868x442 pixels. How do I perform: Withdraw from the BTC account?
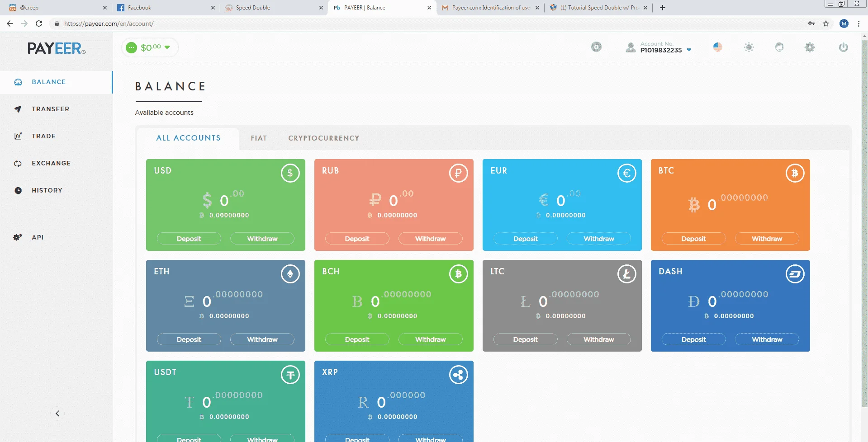767,239
